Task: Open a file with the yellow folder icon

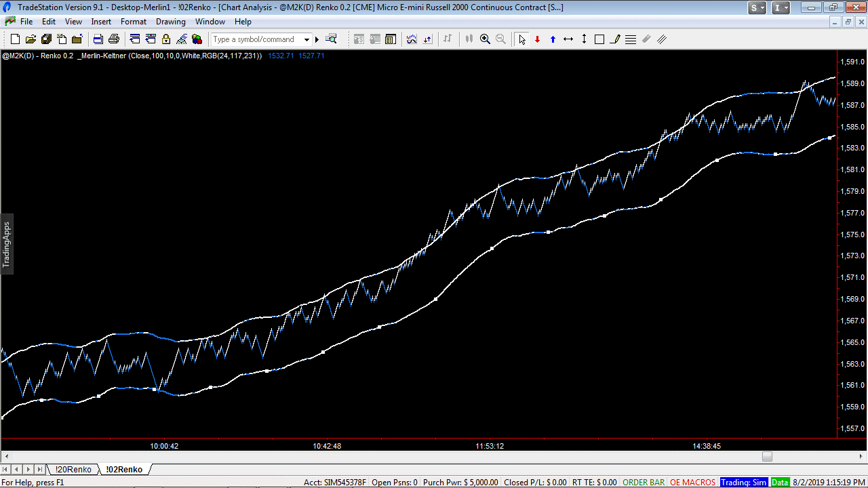Action: tap(31, 39)
